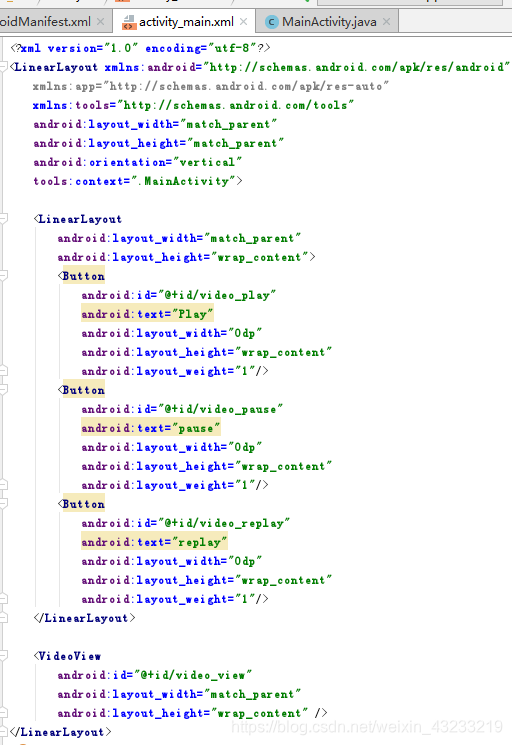This screenshot has width=512, height=745.
Task: Collapse the VideoView tag fold marker
Action: pos(4,655)
